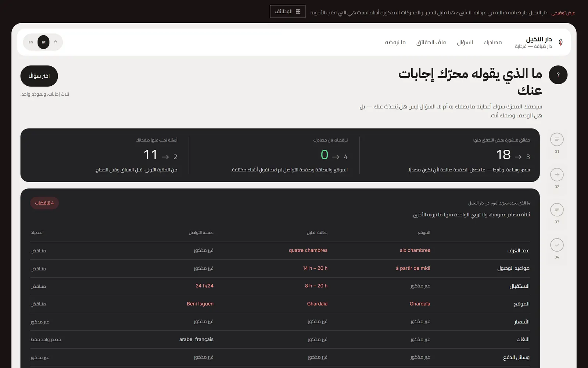
Task: Click the مواعيد الوصول row label
Action: tap(513, 268)
